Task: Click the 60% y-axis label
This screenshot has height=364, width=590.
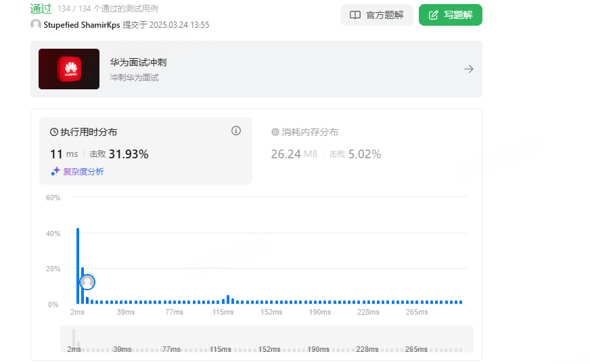Action: [x=53, y=198]
